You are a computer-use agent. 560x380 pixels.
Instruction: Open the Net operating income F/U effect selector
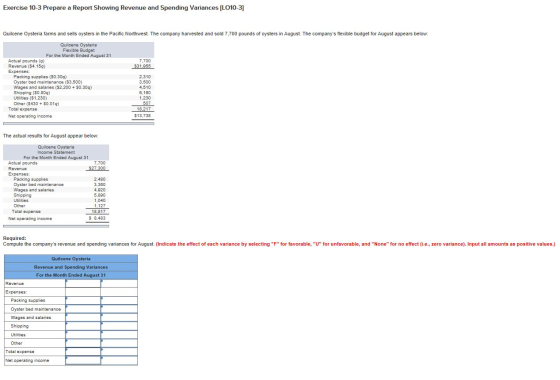(119, 360)
